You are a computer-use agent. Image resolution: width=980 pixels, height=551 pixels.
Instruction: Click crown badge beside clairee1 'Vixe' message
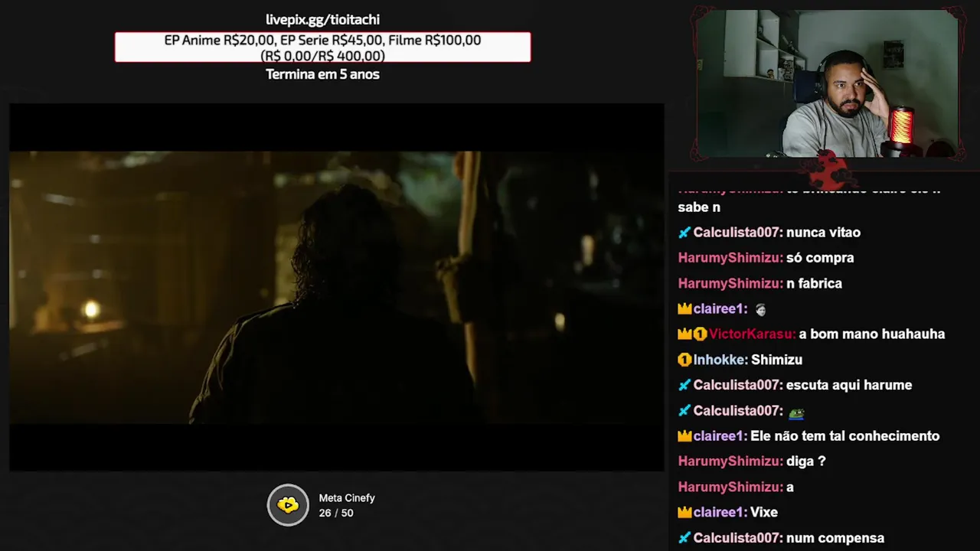[684, 513]
